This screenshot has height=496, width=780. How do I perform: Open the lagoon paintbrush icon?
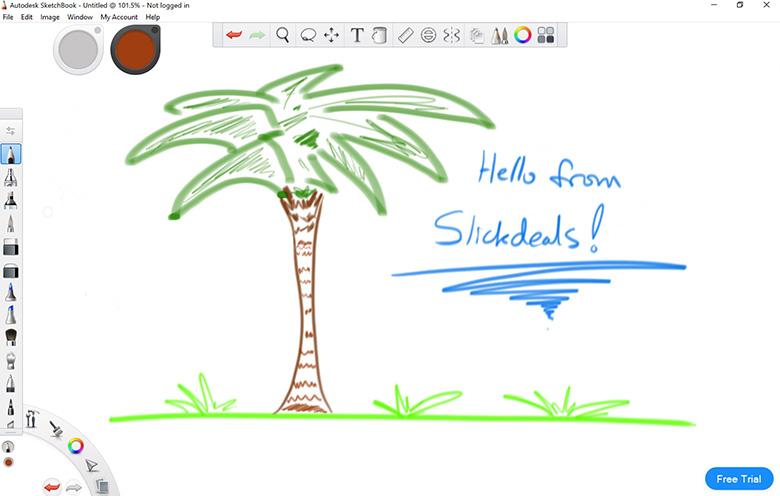click(x=56, y=429)
